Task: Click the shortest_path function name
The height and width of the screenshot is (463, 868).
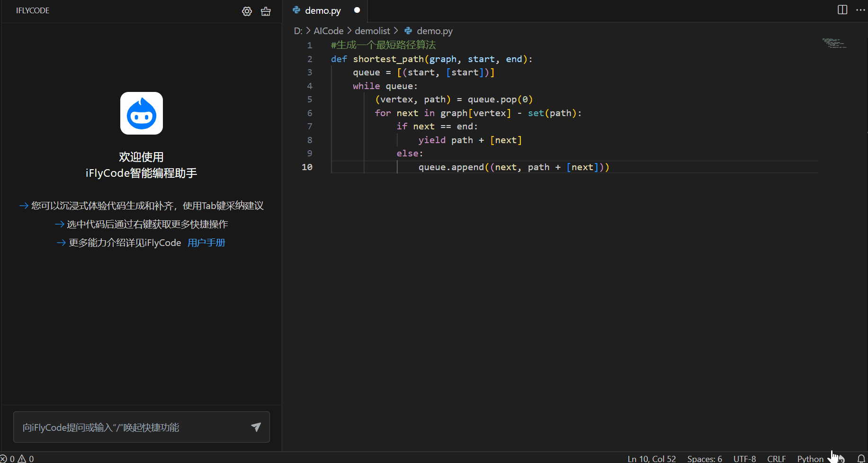Action: coord(388,59)
